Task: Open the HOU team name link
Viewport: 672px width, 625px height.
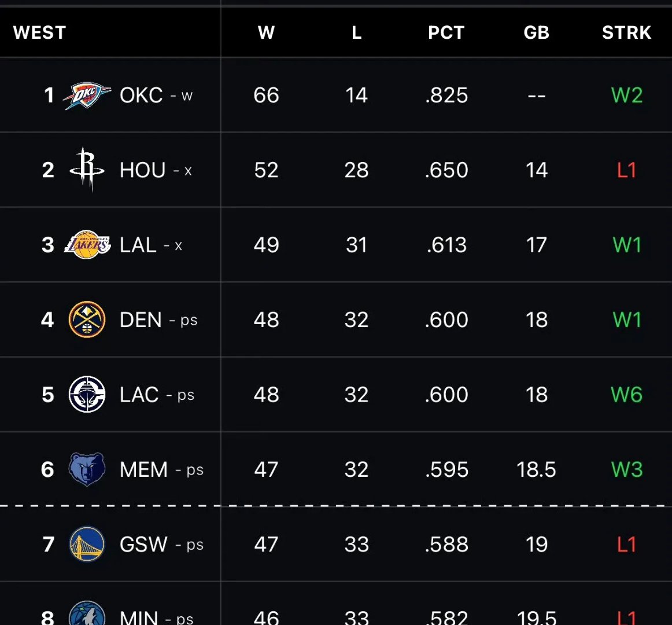Action: (x=143, y=170)
